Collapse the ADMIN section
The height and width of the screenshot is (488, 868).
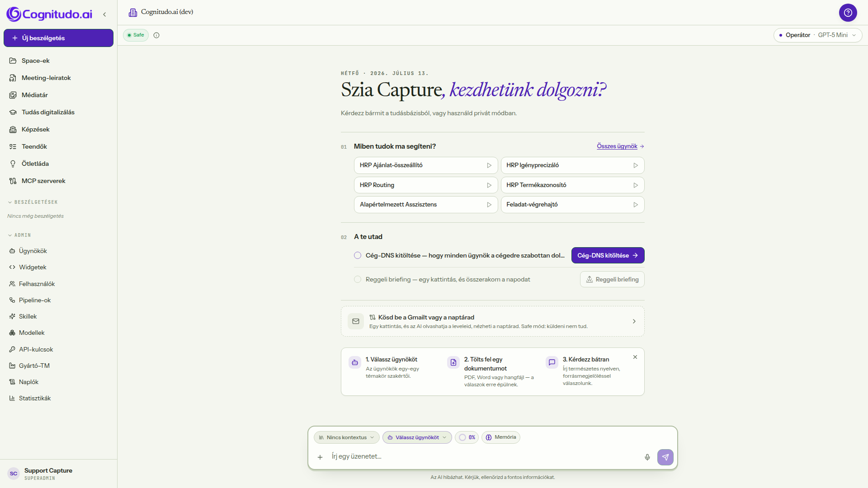pos(19,235)
